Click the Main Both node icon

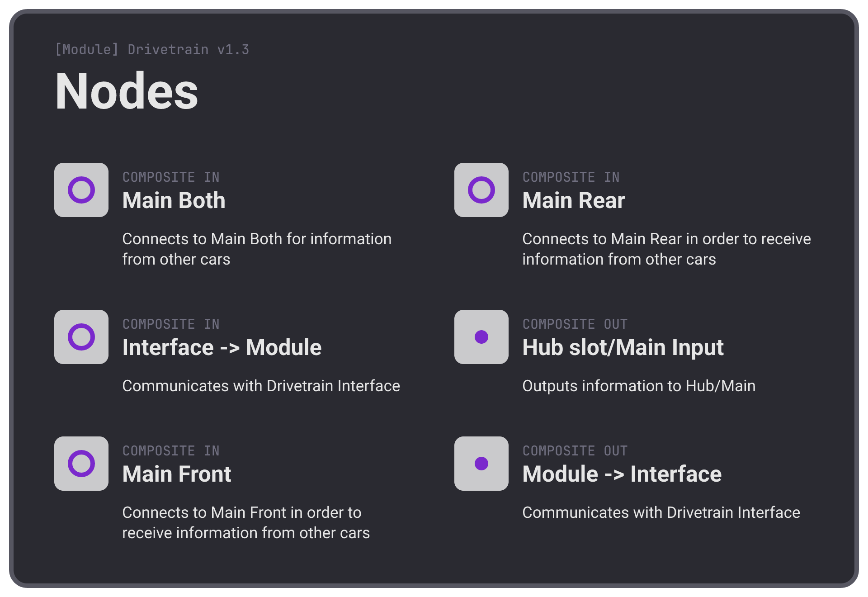click(x=81, y=190)
